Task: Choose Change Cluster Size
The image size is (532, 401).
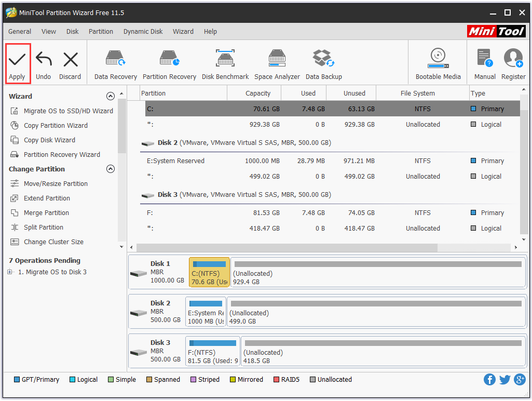Action: (47, 242)
